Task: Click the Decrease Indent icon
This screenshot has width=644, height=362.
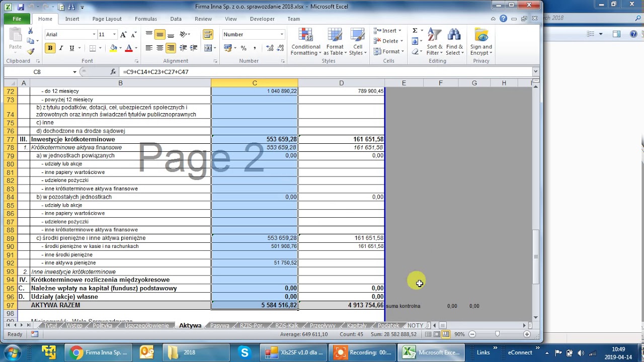Action: [x=183, y=48]
